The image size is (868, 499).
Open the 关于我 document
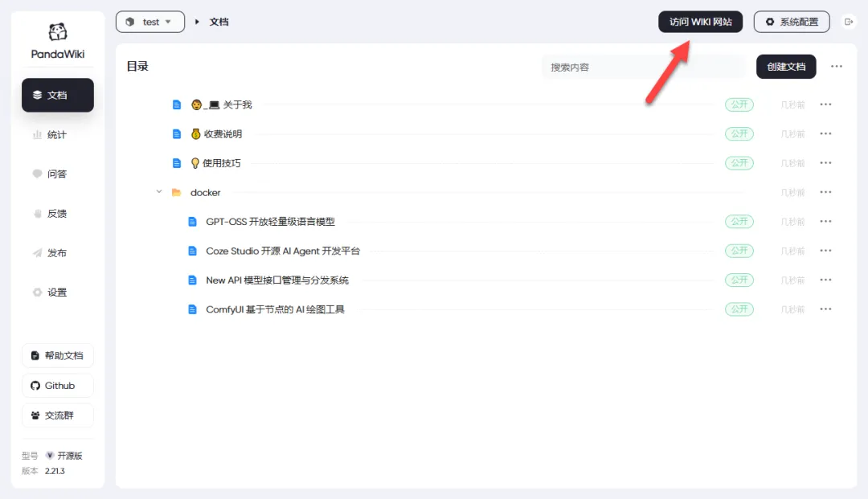[x=222, y=104]
